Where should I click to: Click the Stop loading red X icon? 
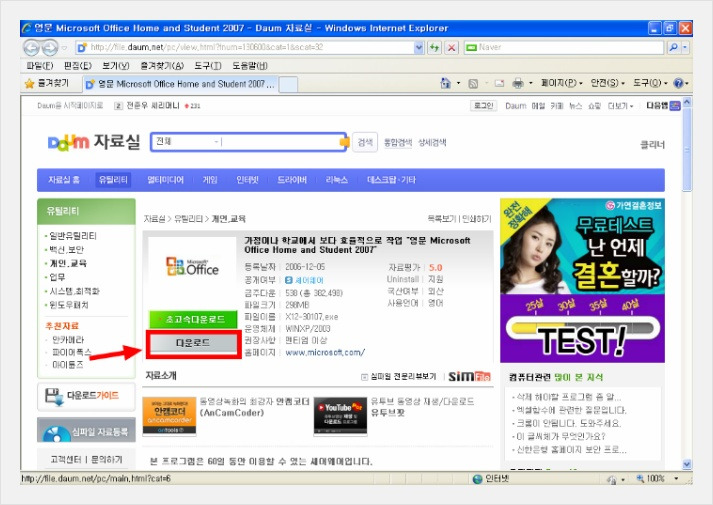click(451, 47)
